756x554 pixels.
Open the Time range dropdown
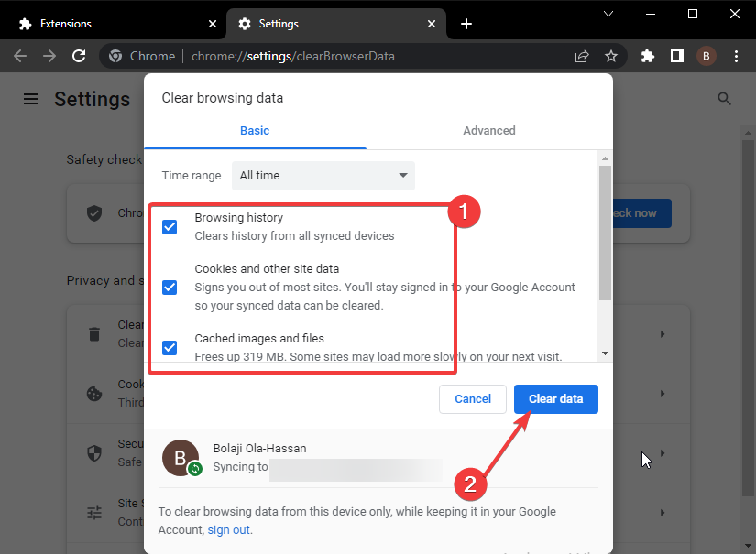point(323,176)
